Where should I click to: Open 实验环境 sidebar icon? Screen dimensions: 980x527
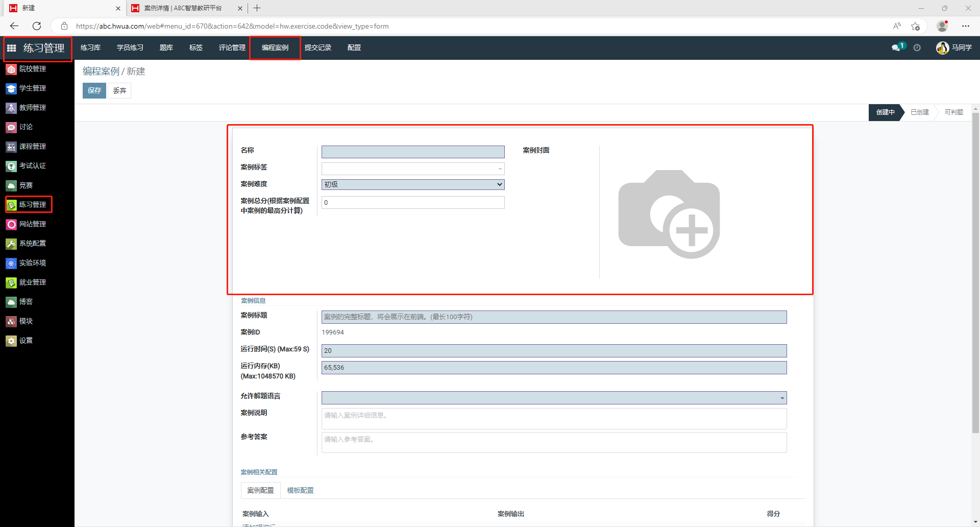[x=11, y=263]
